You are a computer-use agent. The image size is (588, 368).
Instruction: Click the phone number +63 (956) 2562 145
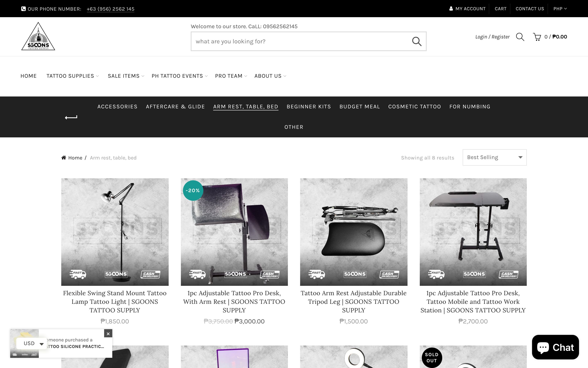(110, 9)
